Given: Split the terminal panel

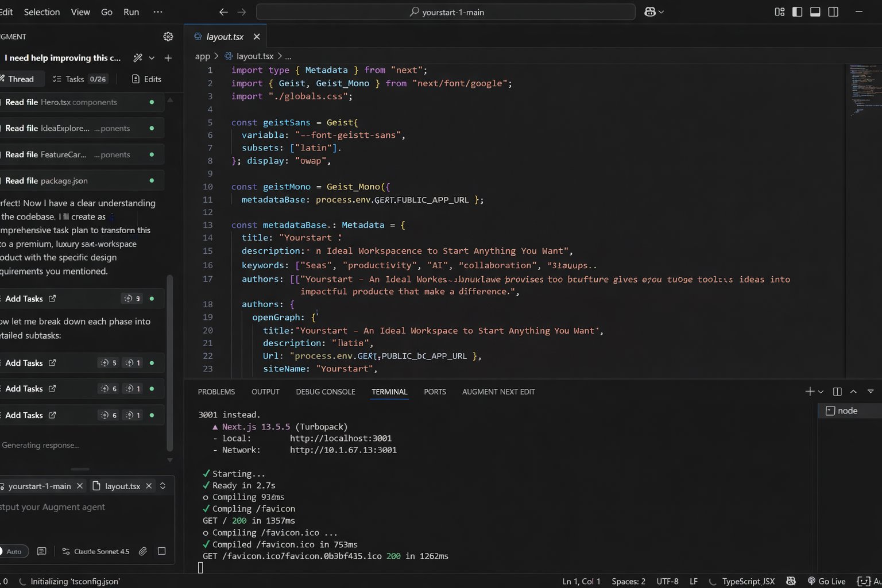Looking at the screenshot, I should tap(837, 392).
